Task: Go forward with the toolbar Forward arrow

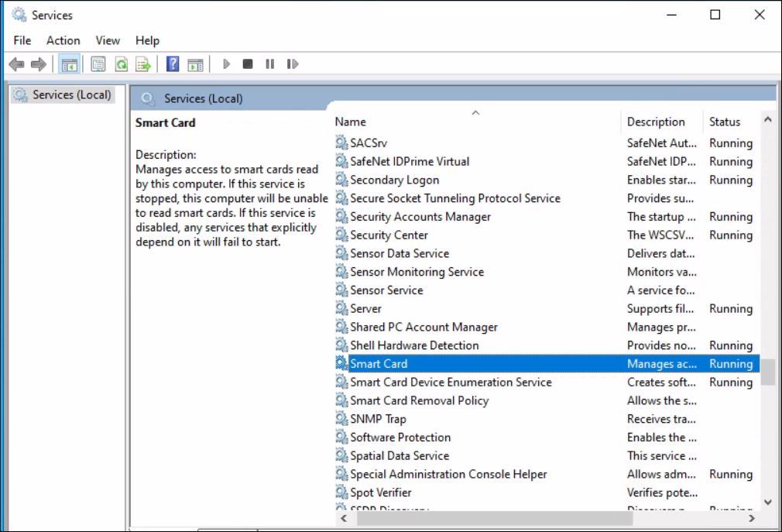Action: point(39,64)
